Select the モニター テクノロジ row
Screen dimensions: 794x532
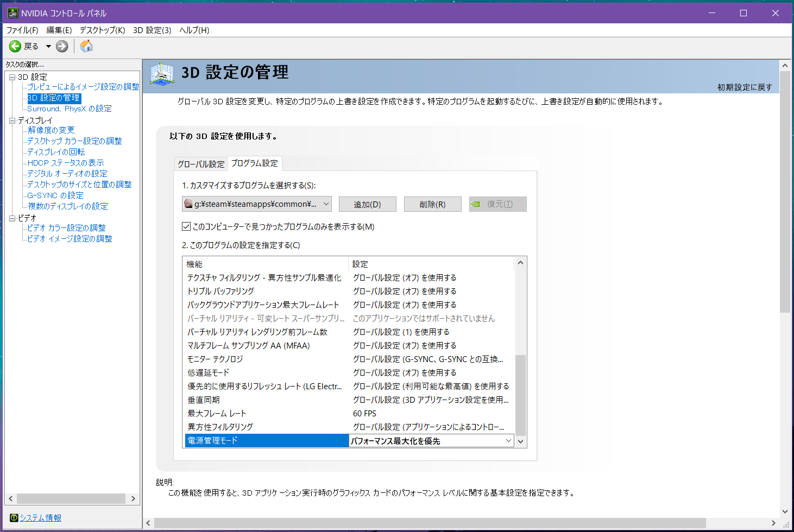[350, 359]
